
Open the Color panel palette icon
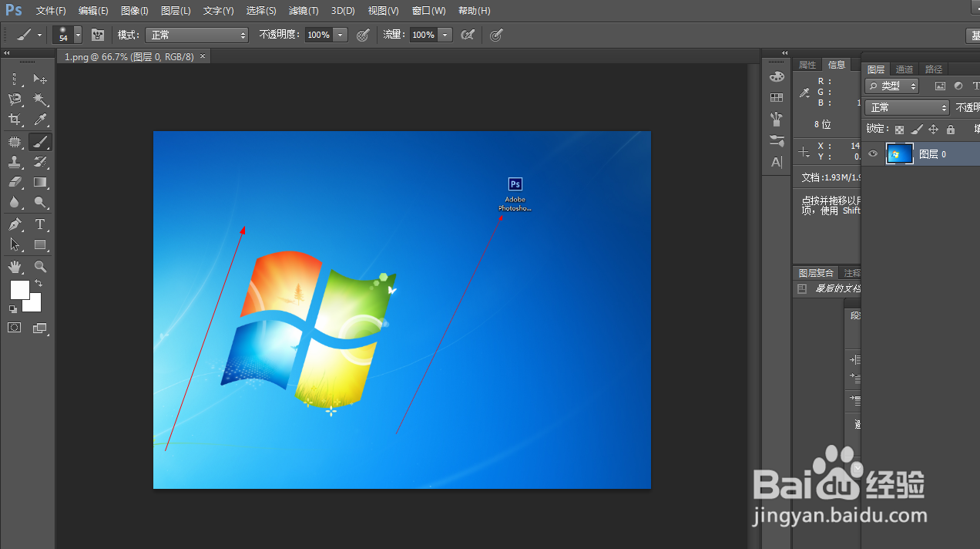click(x=777, y=76)
